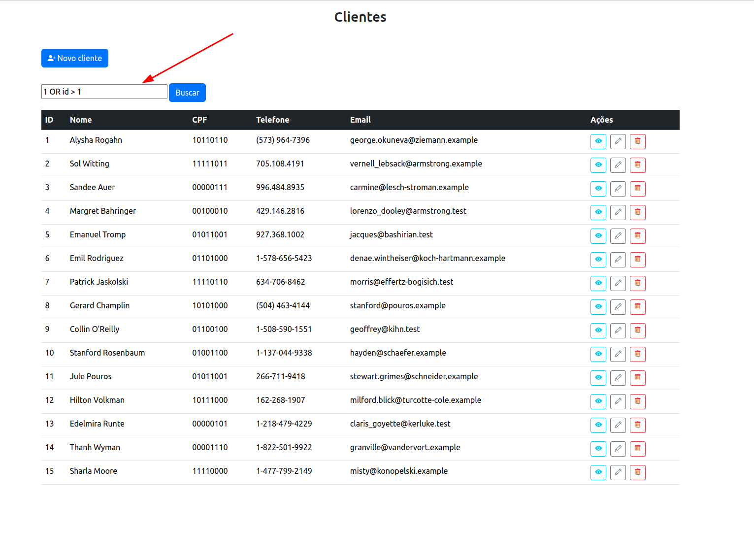
Task: View details for Collin O'Reilly
Action: coord(598,330)
